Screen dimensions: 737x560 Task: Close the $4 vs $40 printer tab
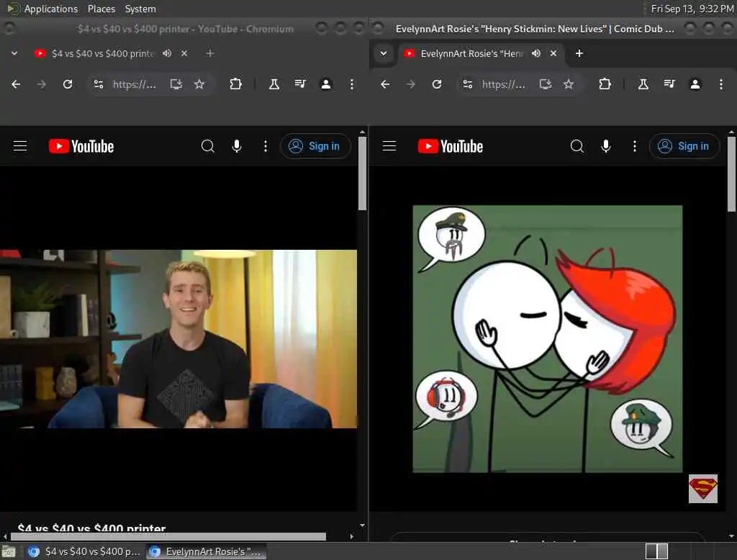point(184,53)
